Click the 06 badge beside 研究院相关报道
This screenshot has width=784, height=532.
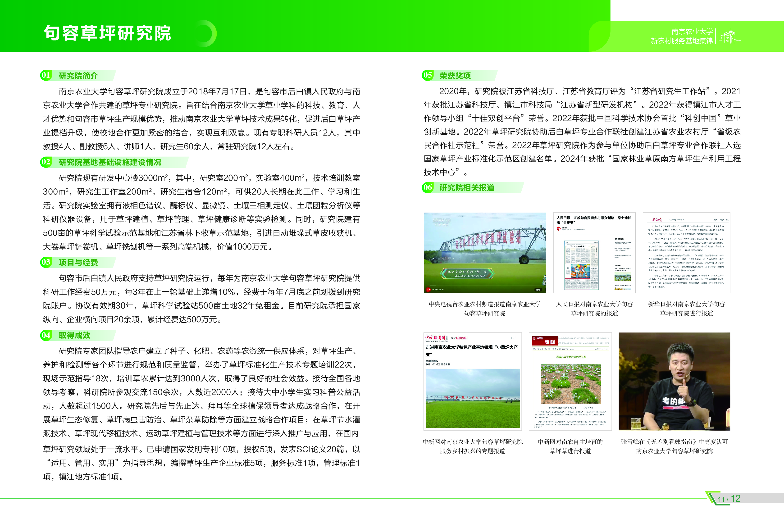click(x=427, y=187)
